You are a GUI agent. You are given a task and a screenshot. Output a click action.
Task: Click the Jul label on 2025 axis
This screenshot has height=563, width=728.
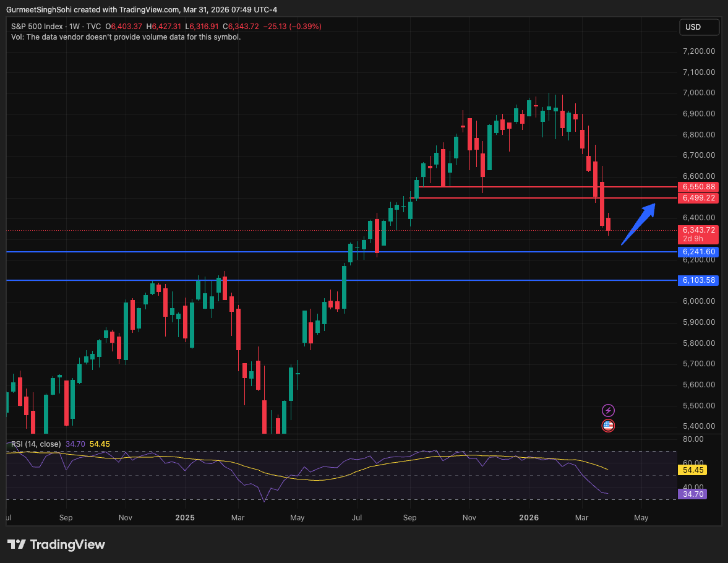pos(356,517)
